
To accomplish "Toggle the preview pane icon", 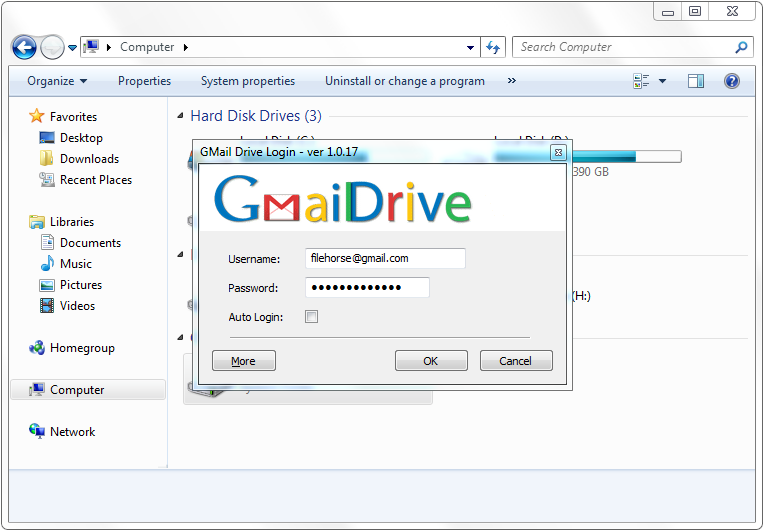I will [695, 81].
